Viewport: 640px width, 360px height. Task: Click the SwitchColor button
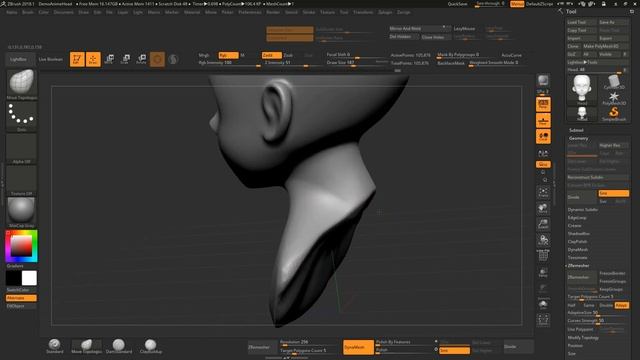pyautogui.click(x=21, y=290)
